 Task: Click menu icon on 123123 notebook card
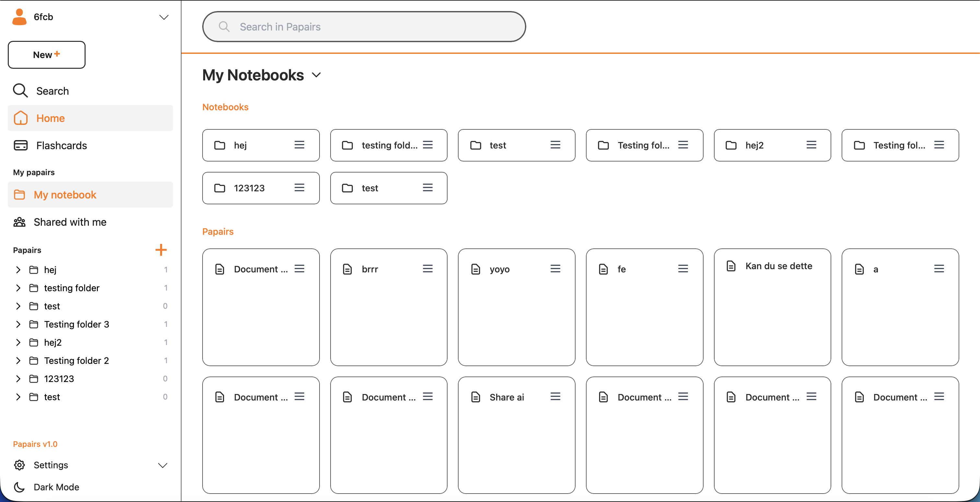(x=299, y=188)
